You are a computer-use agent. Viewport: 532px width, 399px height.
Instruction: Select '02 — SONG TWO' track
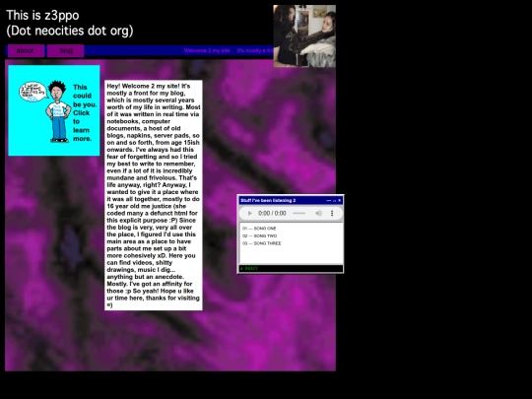pyautogui.click(x=259, y=235)
